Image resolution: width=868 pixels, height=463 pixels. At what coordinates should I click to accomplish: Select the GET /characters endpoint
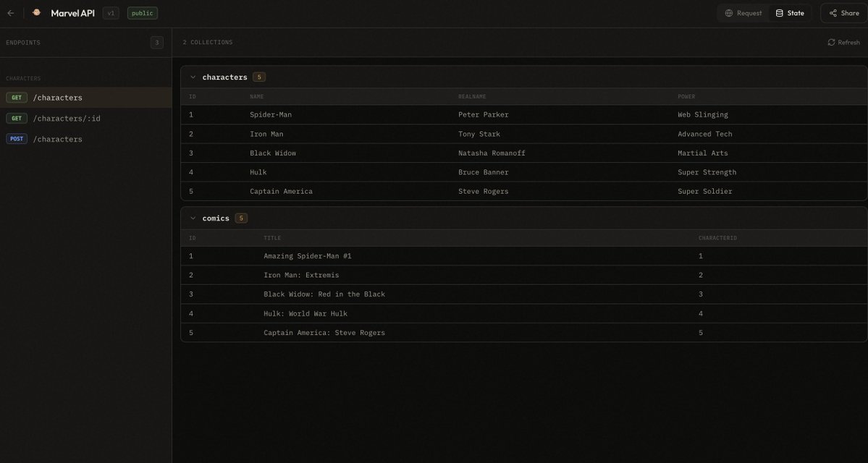[86, 98]
